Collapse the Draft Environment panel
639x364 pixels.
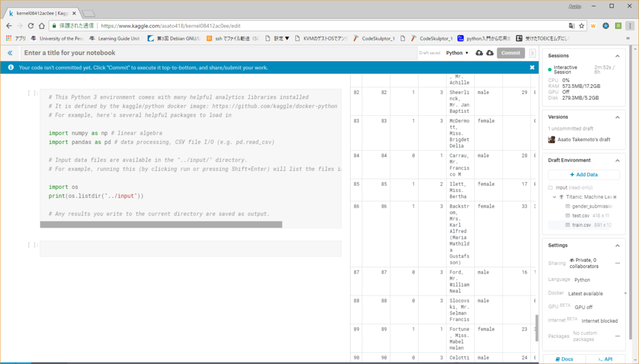[x=617, y=160]
